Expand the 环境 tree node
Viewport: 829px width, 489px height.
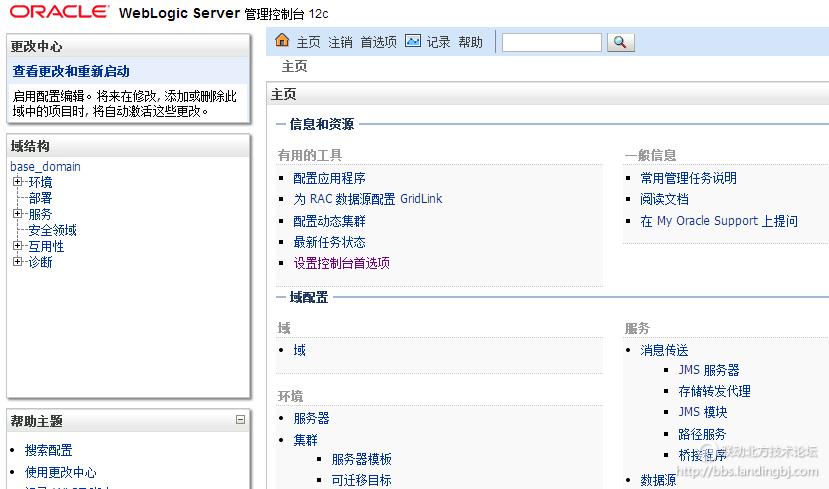click(18, 182)
